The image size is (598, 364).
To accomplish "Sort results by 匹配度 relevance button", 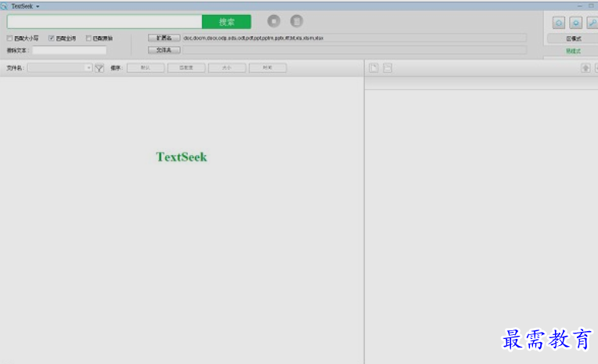I will point(186,67).
